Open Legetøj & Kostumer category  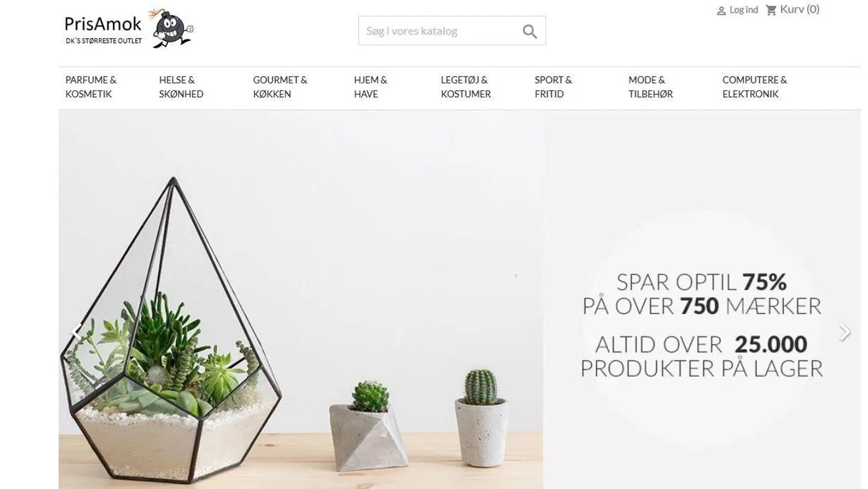(466, 87)
